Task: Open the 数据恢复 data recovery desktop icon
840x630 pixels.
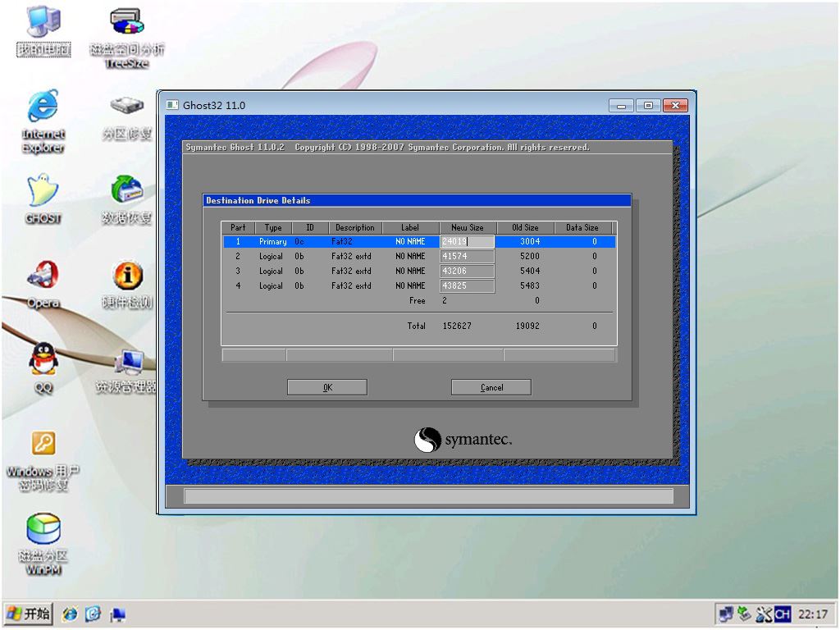Action: pyautogui.click(x=127, y=199)
